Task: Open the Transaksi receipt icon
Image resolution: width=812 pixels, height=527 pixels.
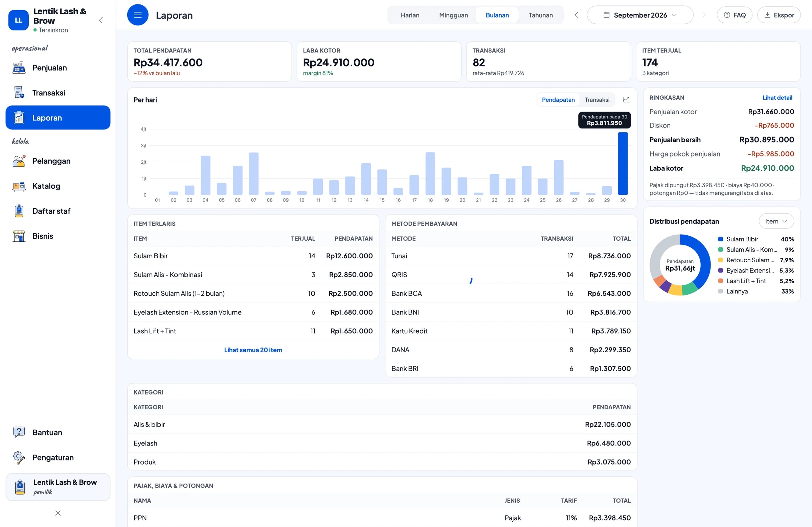Action: pyautogui.click(x=19, y=92)
